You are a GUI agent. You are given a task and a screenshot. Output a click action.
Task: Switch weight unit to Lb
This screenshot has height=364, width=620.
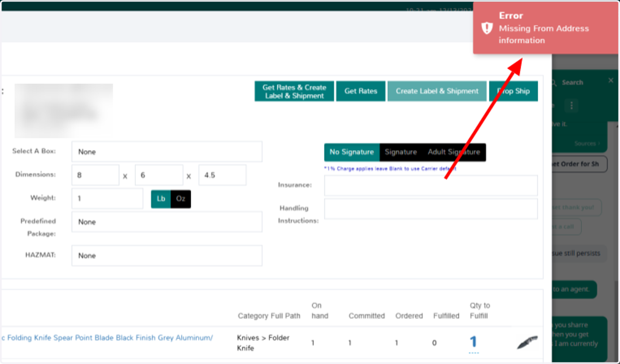161,199
